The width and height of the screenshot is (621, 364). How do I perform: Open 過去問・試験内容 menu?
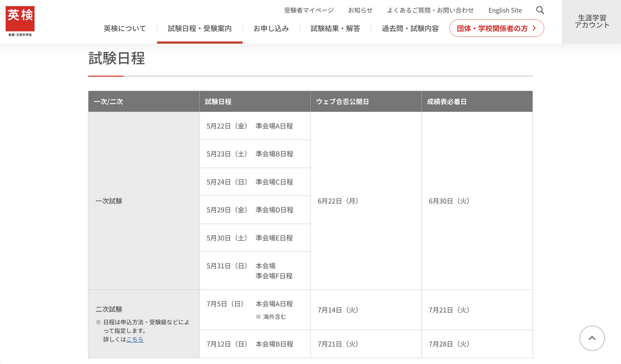click(x=410, y=29)
